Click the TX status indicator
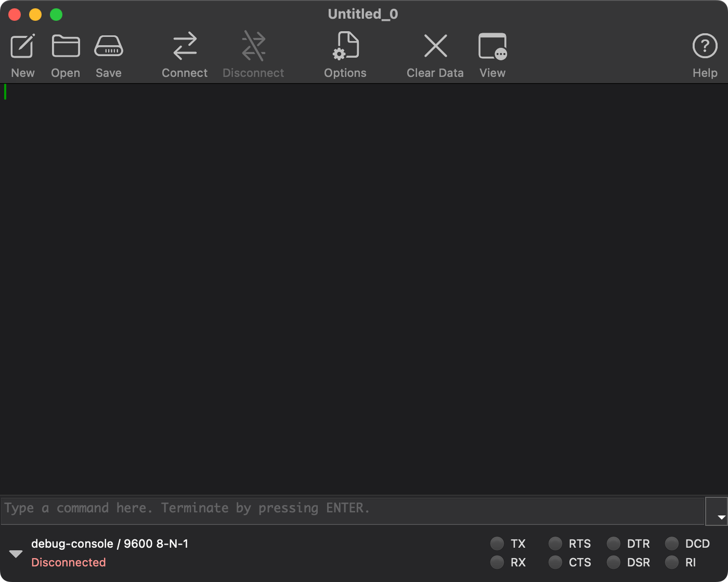 point(497,544)
